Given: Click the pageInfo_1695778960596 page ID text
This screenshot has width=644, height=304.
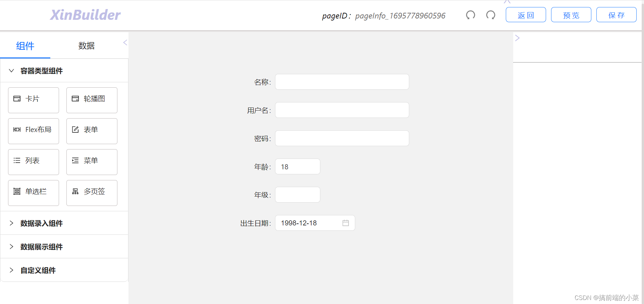Looking at the screenshot, I should (x=400, y=16).
